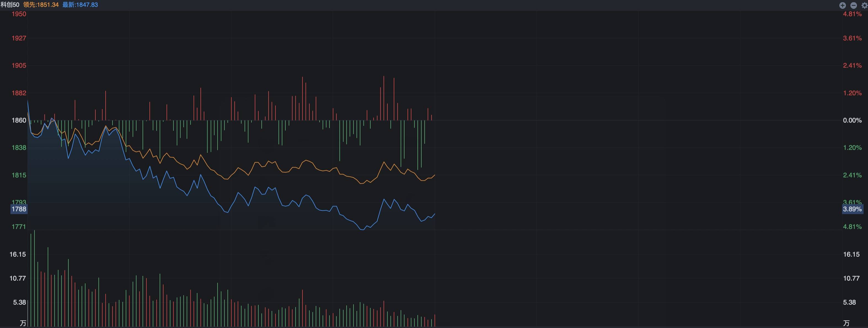Click the green 4.81% axis label
Screen dimensions: 868x328
point(853,227)
